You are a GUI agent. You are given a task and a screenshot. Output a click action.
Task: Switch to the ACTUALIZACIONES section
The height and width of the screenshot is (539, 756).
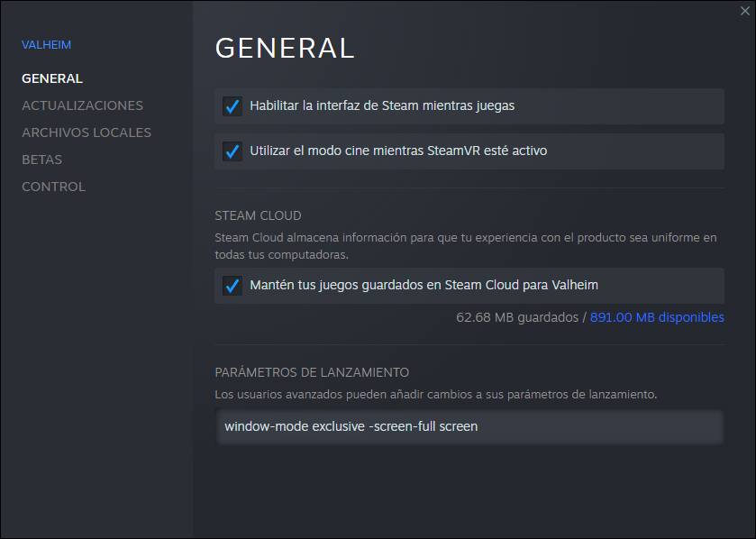pyautogui.click(x=82, y=105)
